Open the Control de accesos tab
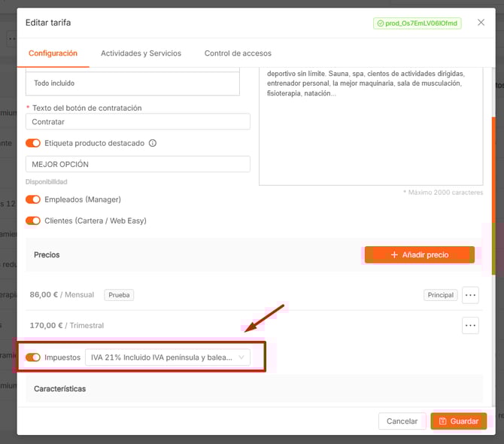The height and width of the screenshot is (444, 504). [238, 53]
